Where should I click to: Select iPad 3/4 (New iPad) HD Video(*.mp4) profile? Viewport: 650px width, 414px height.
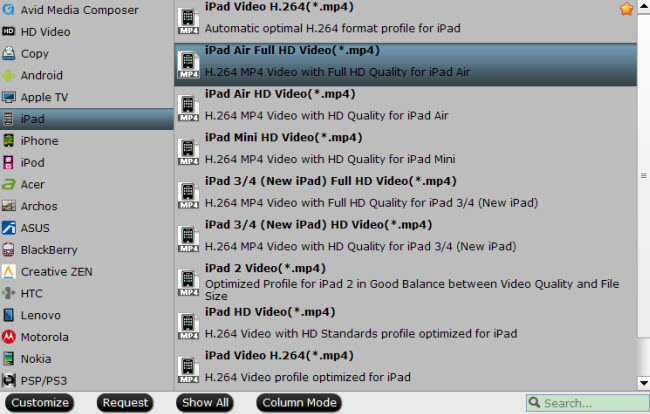pos(405,239)
